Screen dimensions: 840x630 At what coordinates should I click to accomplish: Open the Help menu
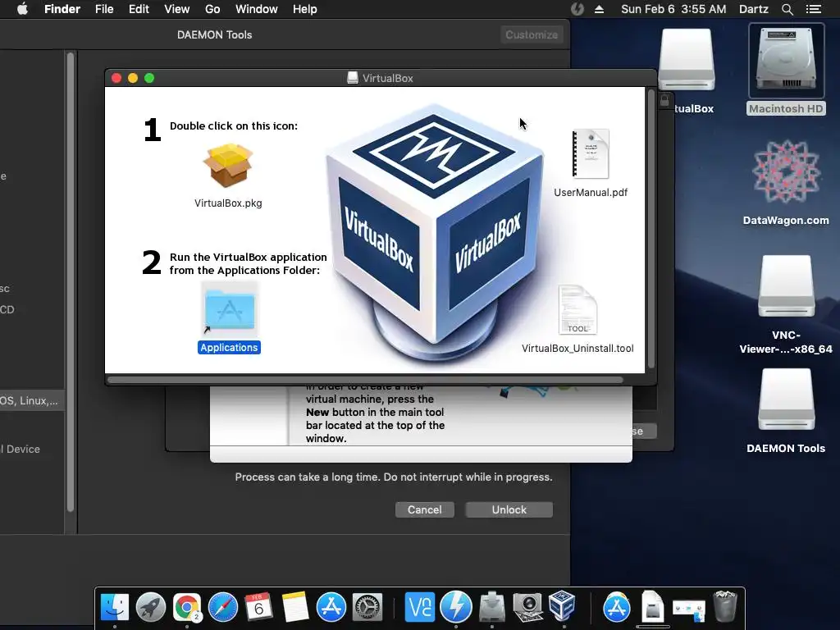click(x=305, y=9)
